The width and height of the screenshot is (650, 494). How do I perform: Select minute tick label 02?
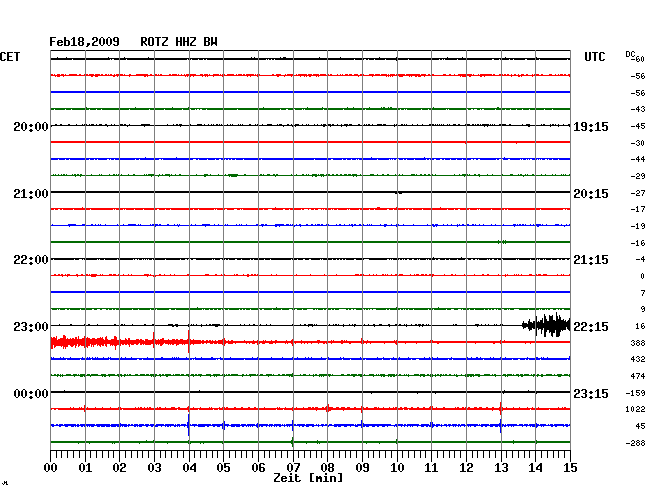pos(119,467)
